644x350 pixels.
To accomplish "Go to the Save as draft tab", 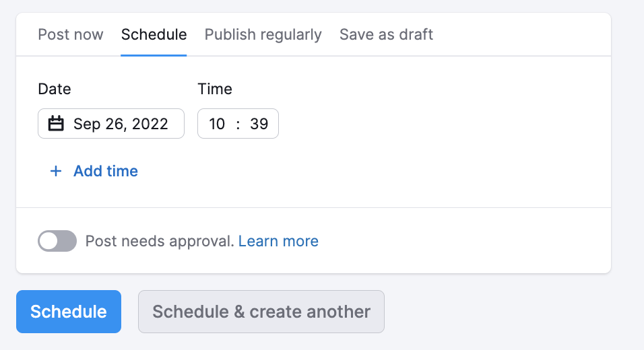I will [x=386, y=34].
